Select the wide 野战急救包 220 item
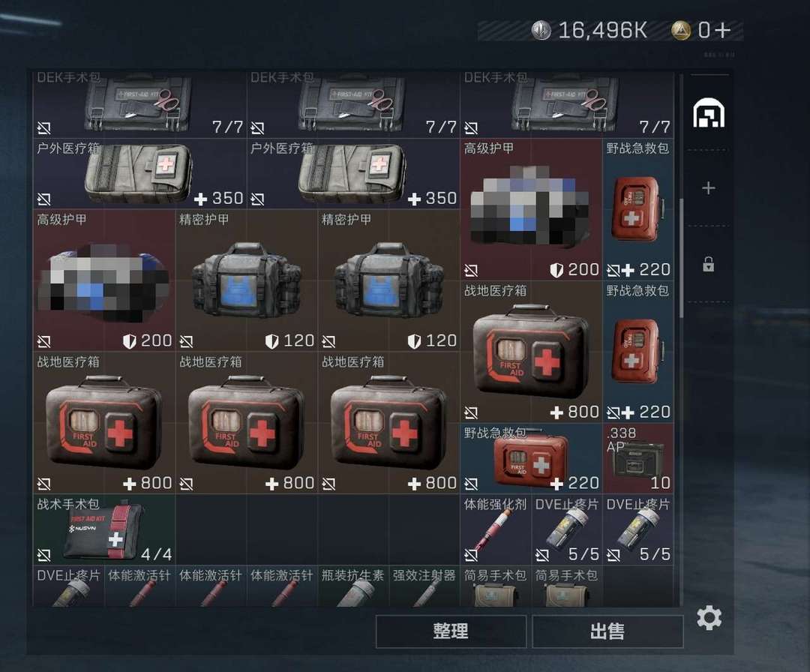The width and height of the screenshot is (810, 672). coord(531,458)
